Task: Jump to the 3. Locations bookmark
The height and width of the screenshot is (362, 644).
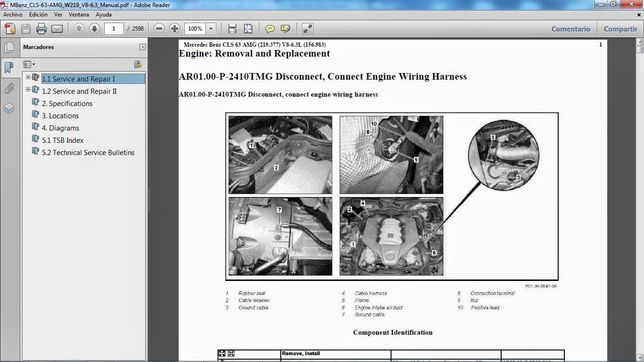Action: (60, 116)
